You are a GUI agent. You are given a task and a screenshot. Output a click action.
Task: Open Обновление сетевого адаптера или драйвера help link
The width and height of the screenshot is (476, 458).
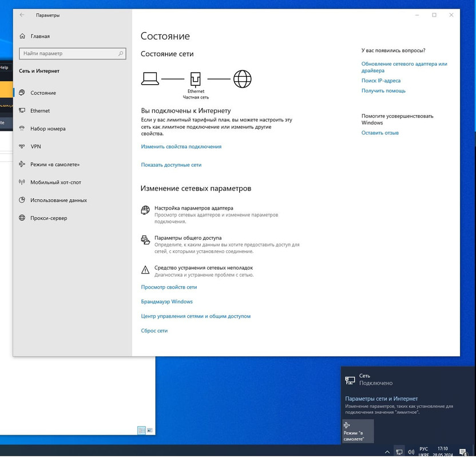coord(404,67)
